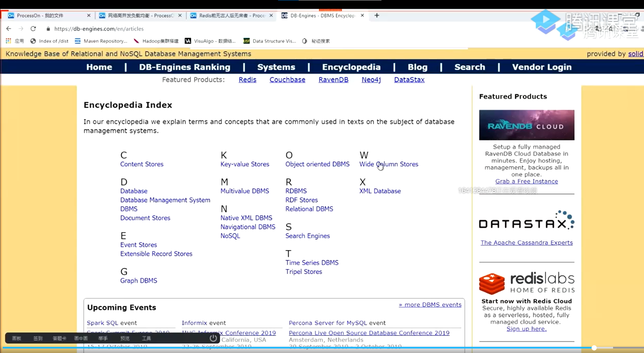Open the Multivalue DBMS article
This screenshot has width=644, height=353.
point(245,191)
